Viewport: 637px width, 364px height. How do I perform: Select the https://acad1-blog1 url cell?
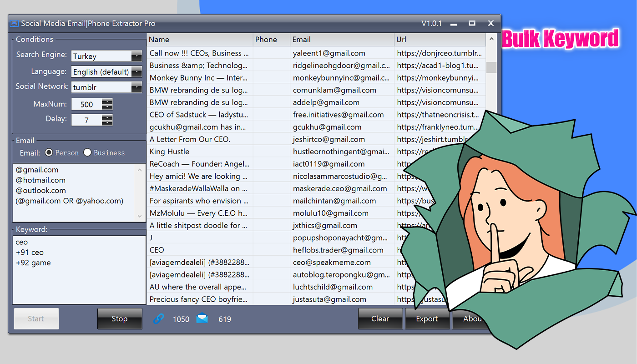click(x=440, y=66)
